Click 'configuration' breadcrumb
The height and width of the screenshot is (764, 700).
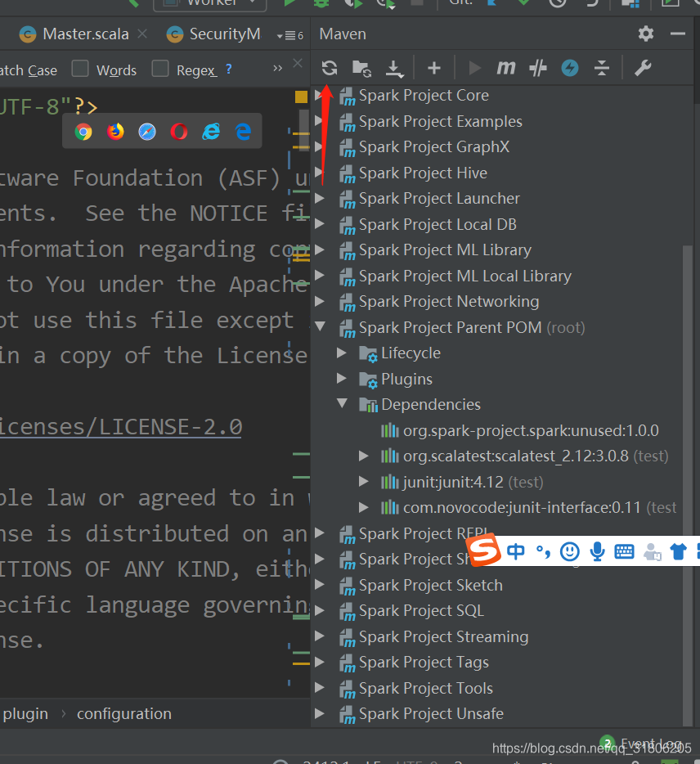click(124, 714)
